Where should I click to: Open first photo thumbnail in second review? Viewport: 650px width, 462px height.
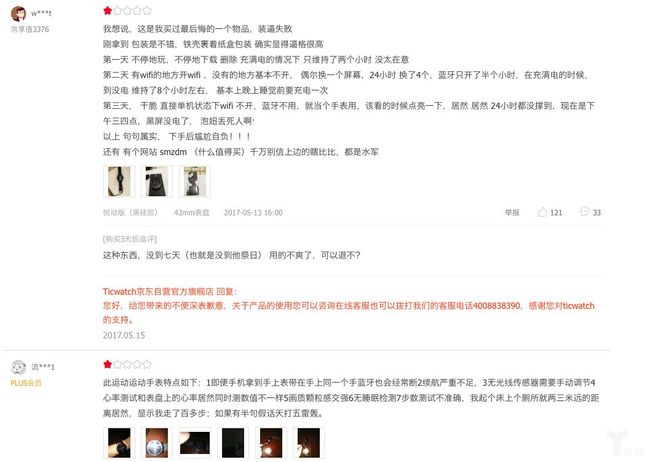pos(119,443)
